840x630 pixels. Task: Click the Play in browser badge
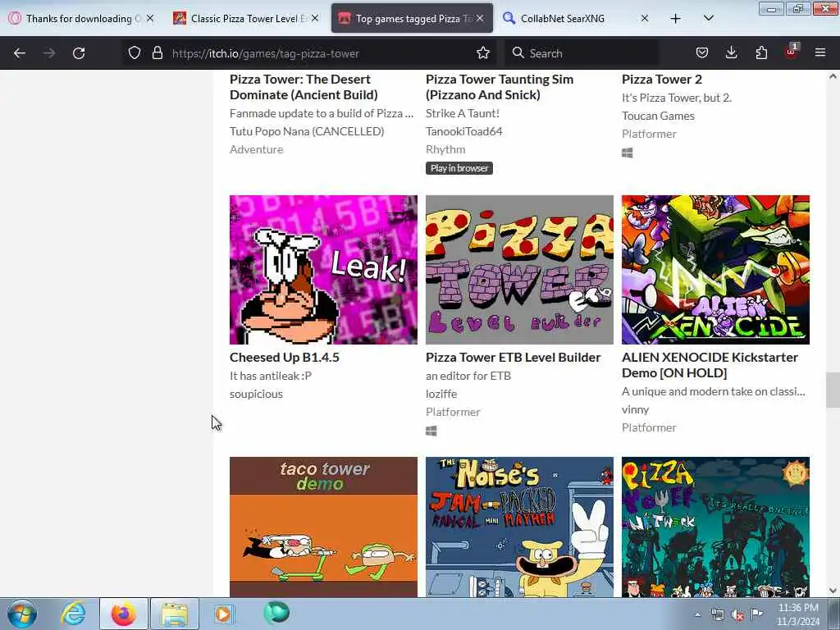pyautogui.click(x=459, y=168)
